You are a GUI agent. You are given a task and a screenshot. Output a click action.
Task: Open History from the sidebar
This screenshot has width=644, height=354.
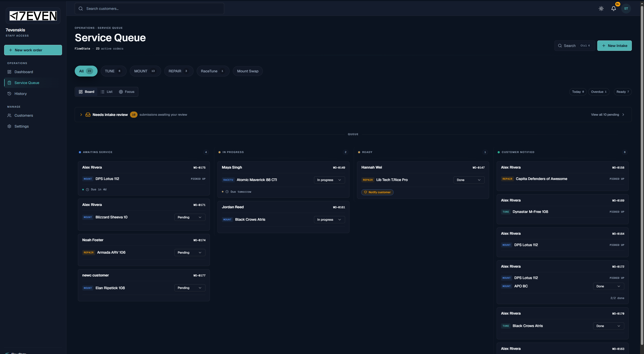pyautogui.click(x=33, y=94)
